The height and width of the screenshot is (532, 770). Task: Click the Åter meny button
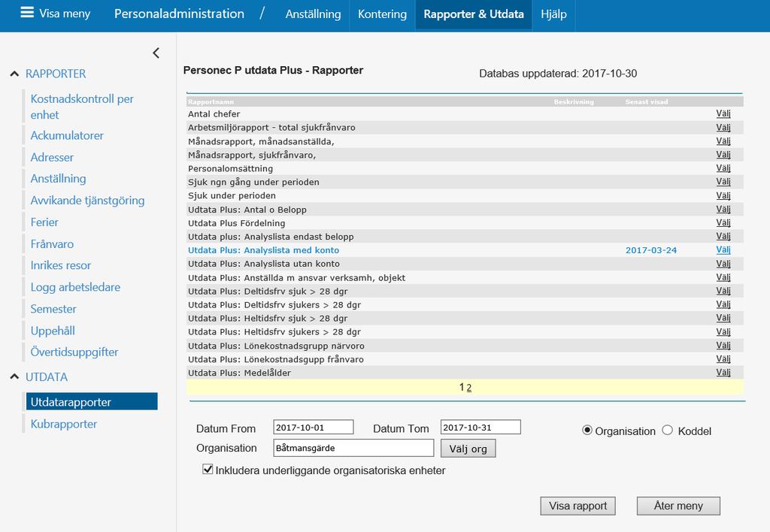click(x=678, y=506)
